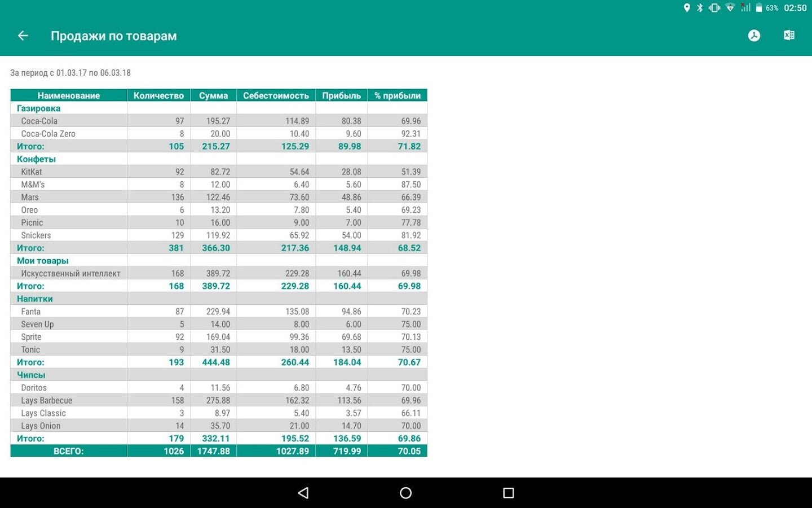Screen dimensions: 812x508
Task: Tap Lays Barbecue sum 275.88
Action: pos(218,400)
